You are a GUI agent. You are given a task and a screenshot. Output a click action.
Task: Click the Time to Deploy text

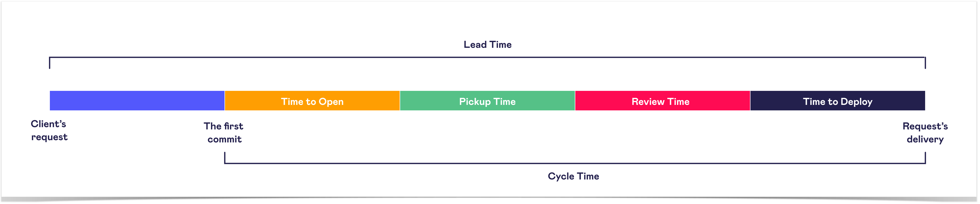point(838,101)
